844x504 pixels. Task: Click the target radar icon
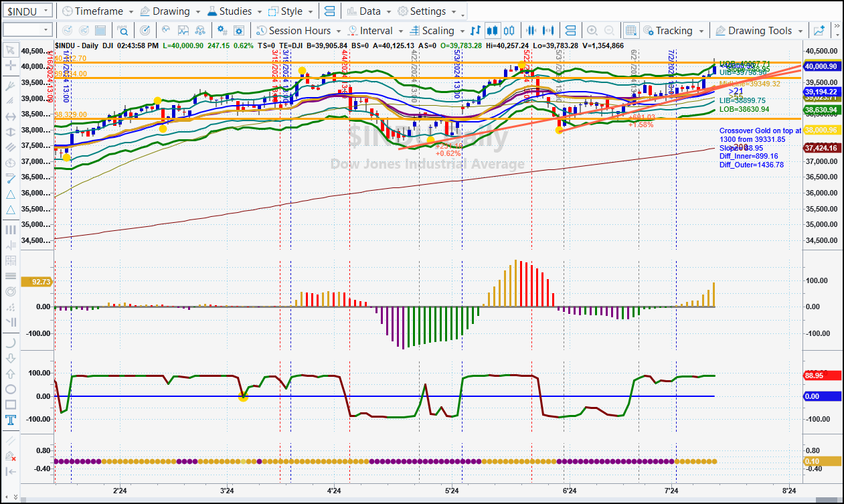point(145,30)
